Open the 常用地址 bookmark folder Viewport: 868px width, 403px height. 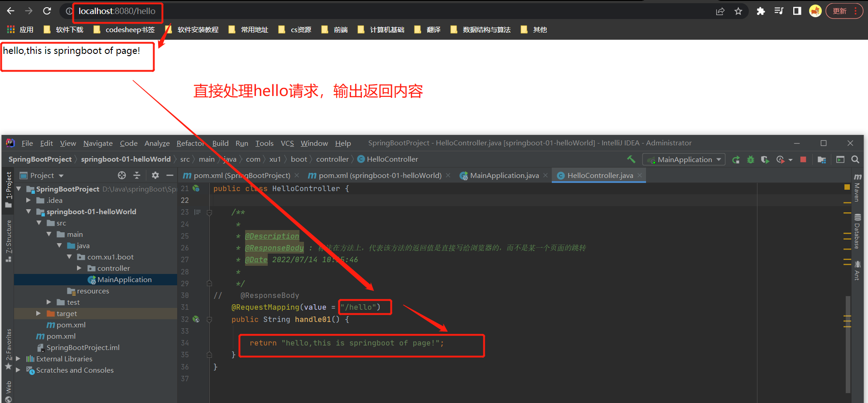tap(248, 29)
